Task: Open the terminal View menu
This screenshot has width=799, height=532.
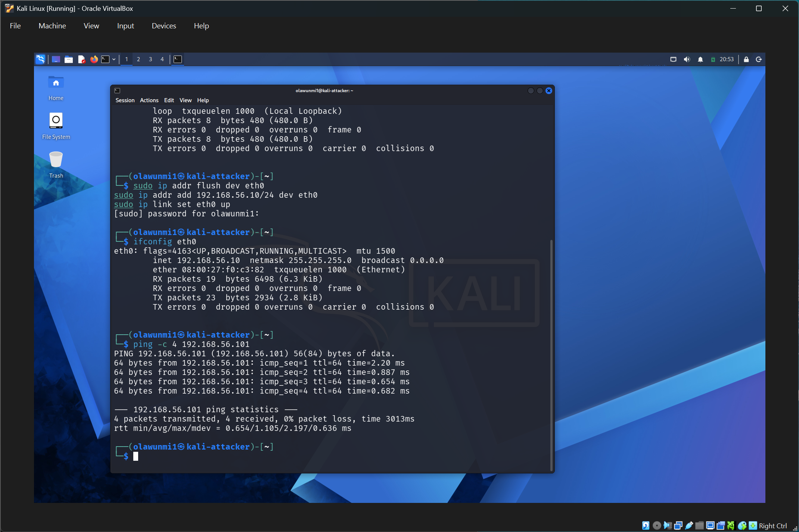Action: pyautogui.click(x=186, y=100)
